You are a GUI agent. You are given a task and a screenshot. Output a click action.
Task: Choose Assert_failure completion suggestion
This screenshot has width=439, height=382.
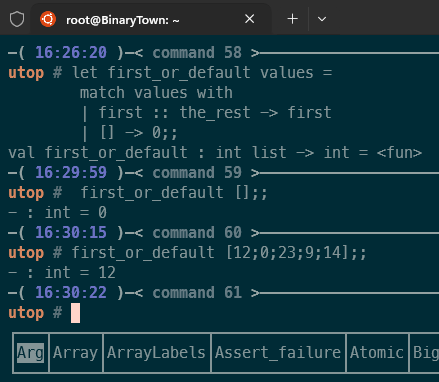click(278, 353)
